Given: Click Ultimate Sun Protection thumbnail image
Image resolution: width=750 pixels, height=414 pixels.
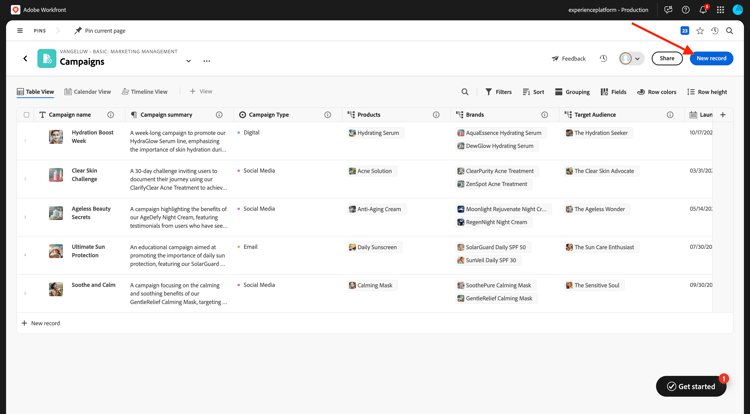Looking at the screenshot, I should pos(56,251).
